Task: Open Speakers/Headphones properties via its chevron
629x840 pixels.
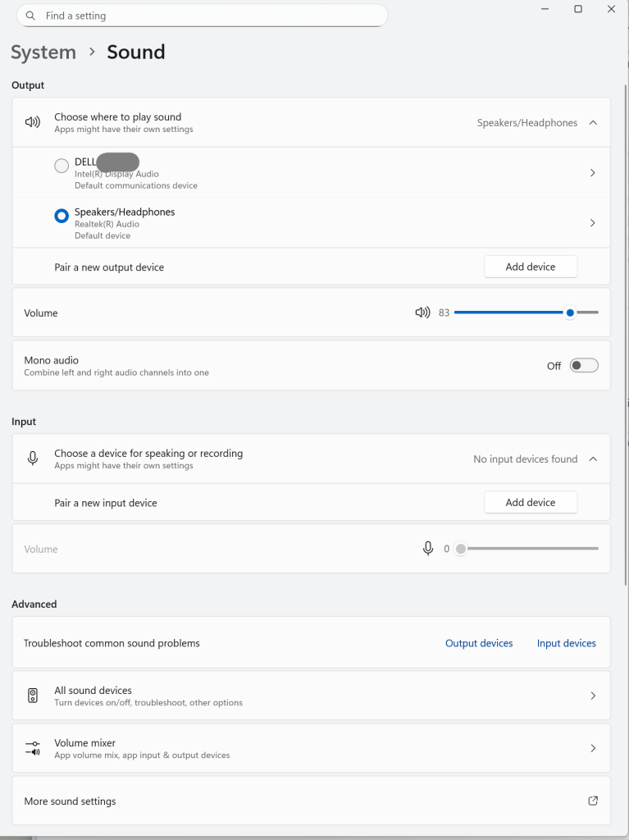Action: click(593, 223)
